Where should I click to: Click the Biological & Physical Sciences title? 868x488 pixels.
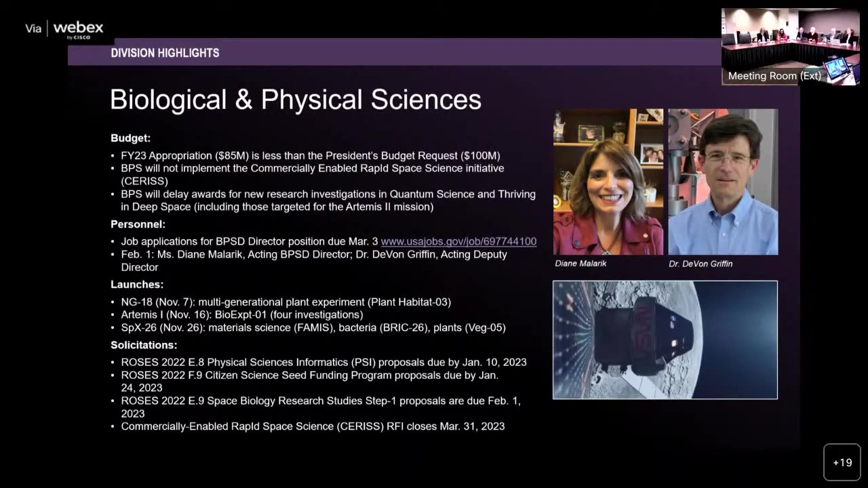click(296, 100)
